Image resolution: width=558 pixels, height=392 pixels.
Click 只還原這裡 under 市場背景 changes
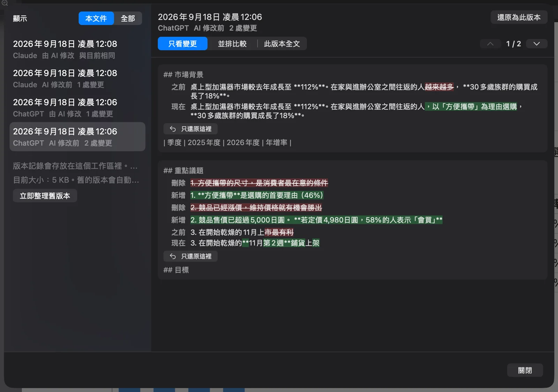coord(190,129)
